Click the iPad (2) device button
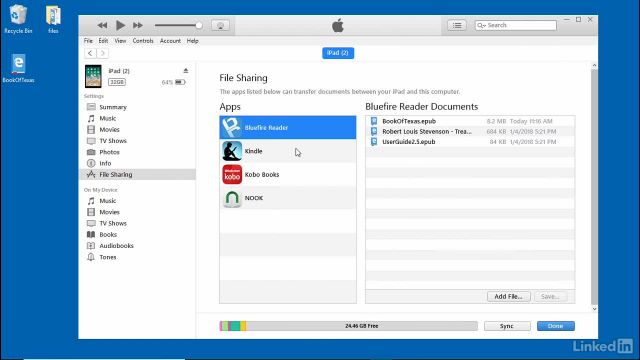 tap(338, 53)
